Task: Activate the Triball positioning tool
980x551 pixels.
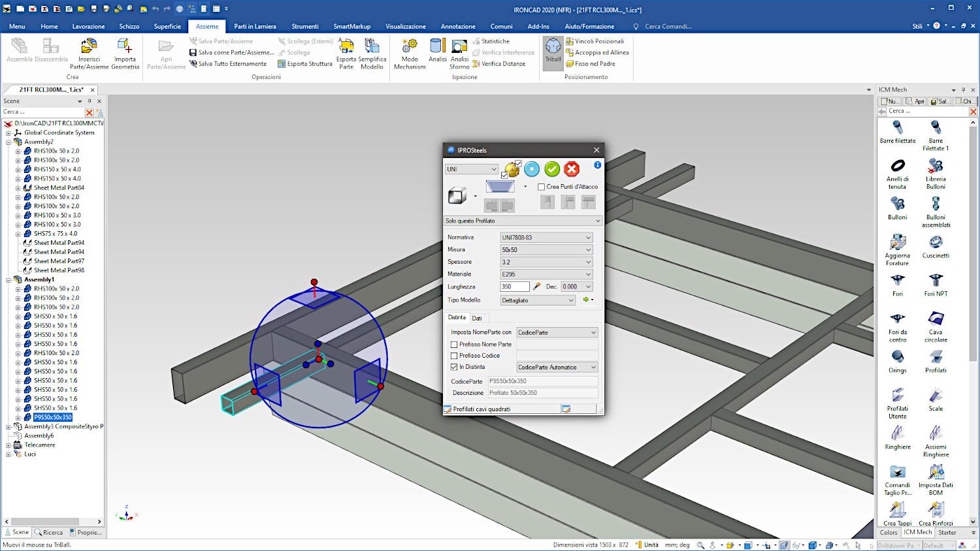Action: point(553,51)
